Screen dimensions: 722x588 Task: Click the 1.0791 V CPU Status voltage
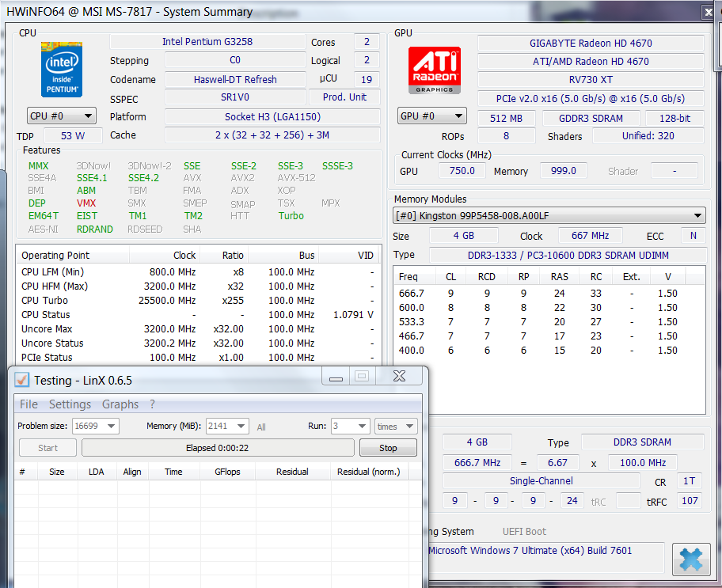(353, 314)
